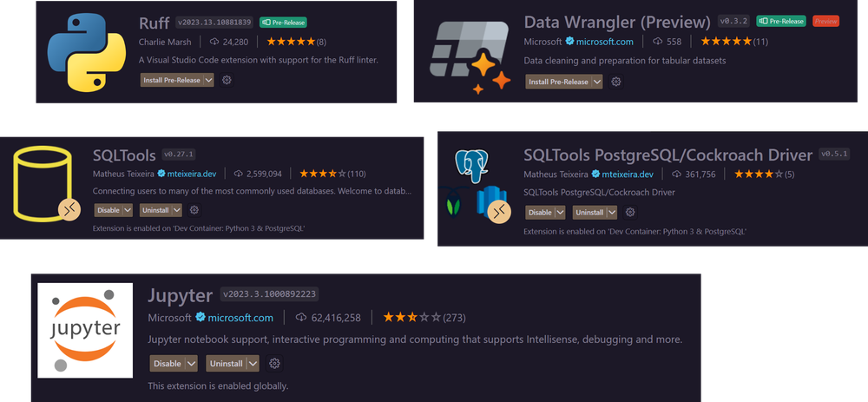
Task: Open the Ruff manage gear icon
Action: (x=227, y=80)
